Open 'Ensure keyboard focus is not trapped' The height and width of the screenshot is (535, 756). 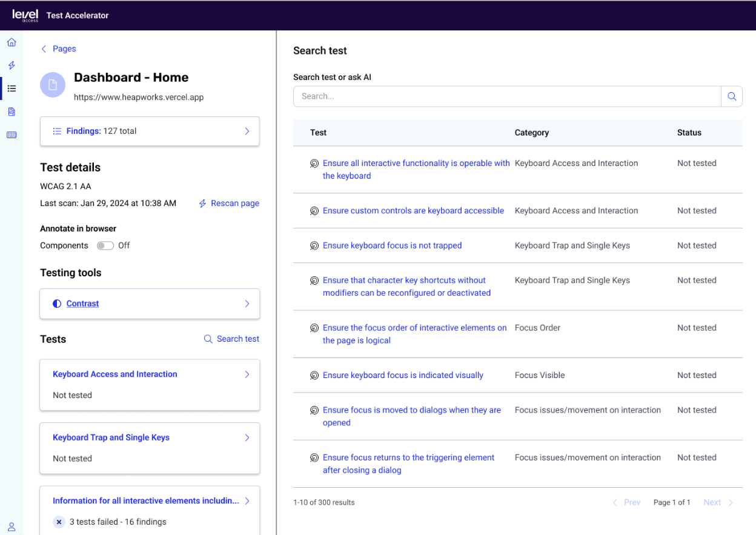392,245
